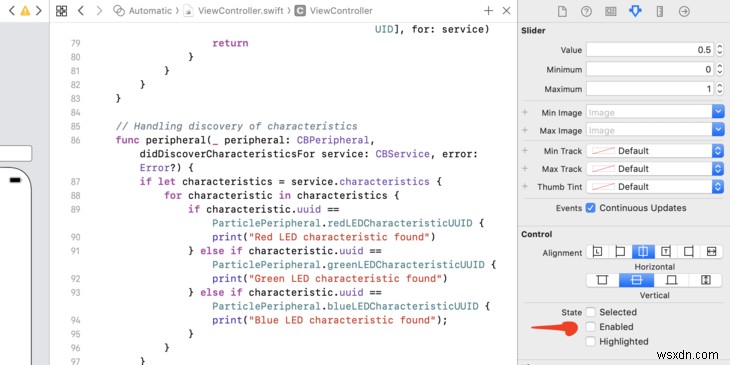
Task: Toggle the Continuous Updates checkbox
Action: click(590, 208)
